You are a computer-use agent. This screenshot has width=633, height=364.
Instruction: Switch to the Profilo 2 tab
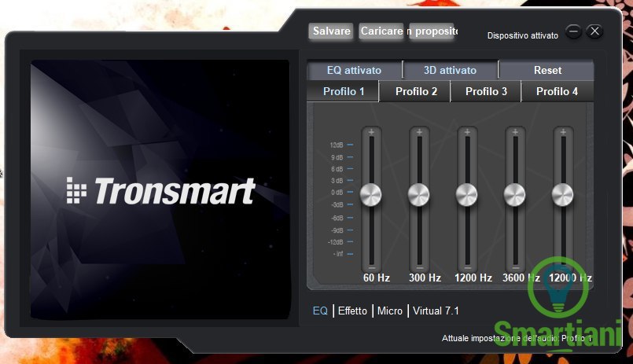(x=416, y=91)
